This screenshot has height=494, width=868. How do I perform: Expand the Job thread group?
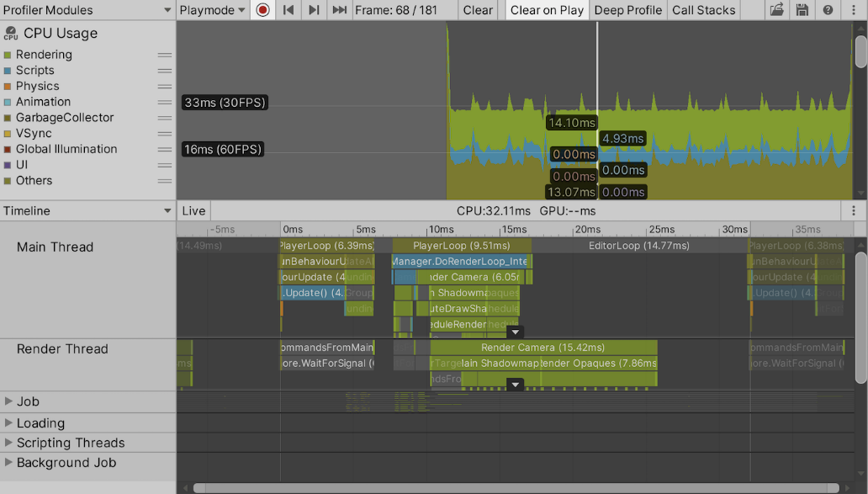8,401
